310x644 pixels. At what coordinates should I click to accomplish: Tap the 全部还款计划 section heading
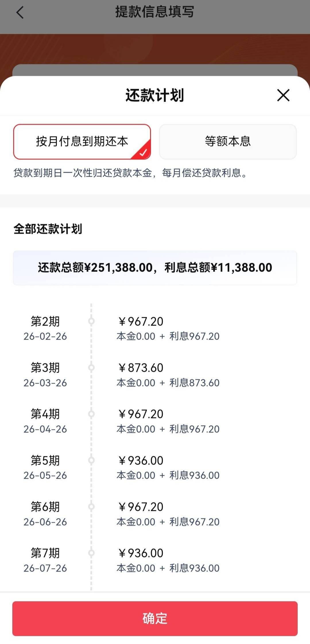(x=48, y=229)
